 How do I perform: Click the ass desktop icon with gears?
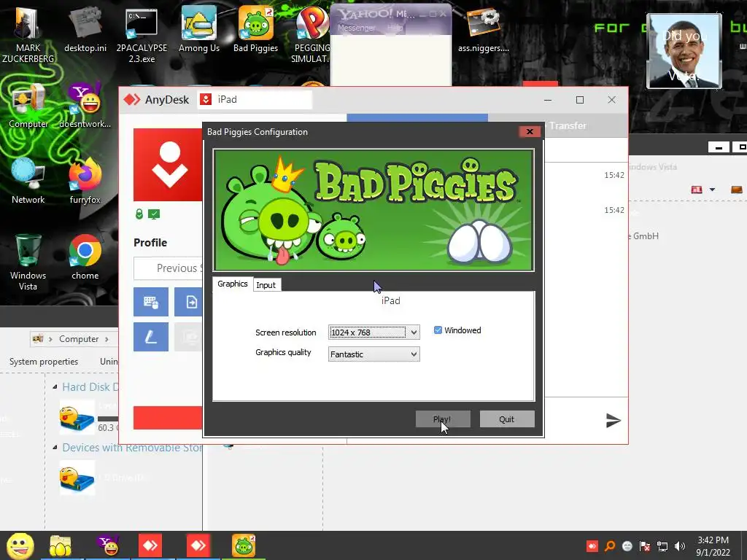click(483, 29)
